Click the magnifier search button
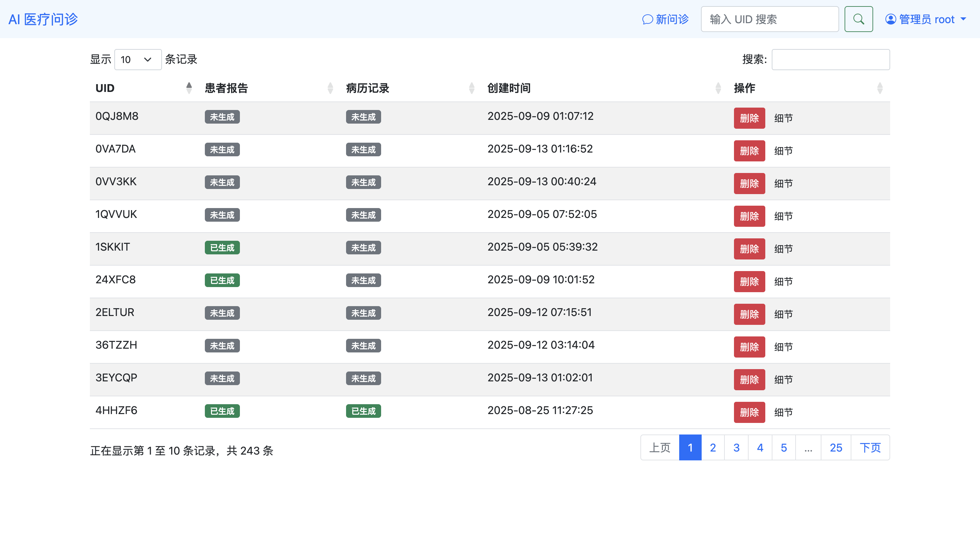This screenshot has height=553, width=980. coord(858,19)
